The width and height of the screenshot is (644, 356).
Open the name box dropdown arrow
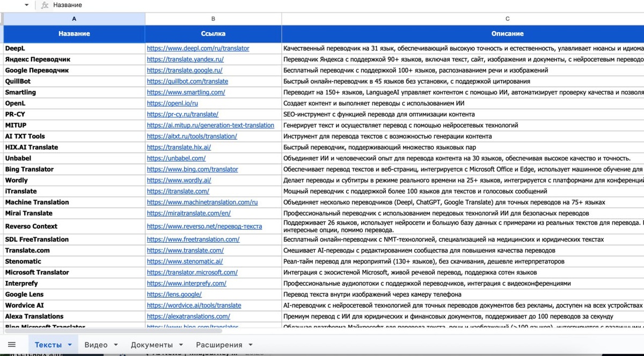coord(27,5)
